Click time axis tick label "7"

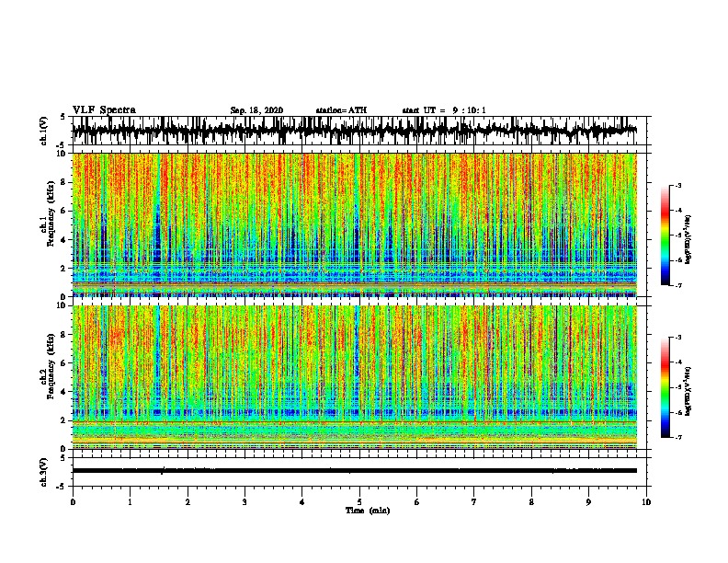474,502
